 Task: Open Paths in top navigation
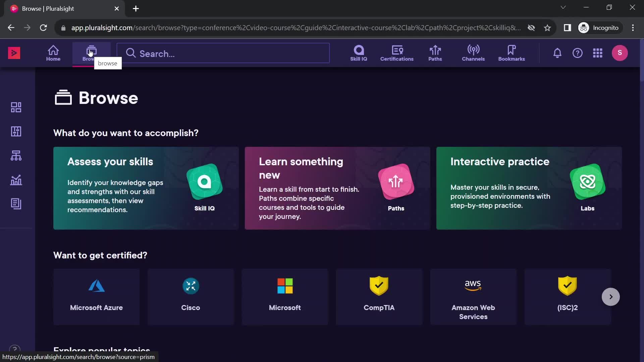435,53
